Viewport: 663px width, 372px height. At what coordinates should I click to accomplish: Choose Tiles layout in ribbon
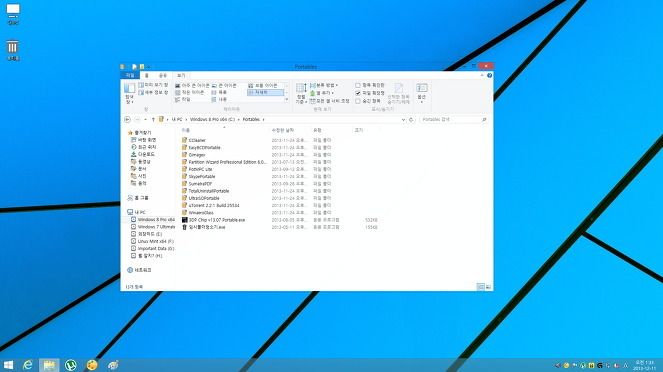point(183,99)
